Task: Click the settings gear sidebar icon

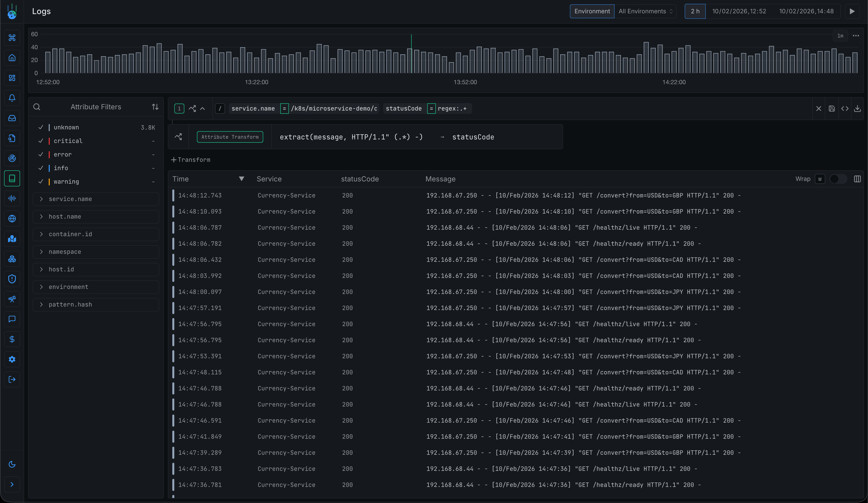Action: 12,359
